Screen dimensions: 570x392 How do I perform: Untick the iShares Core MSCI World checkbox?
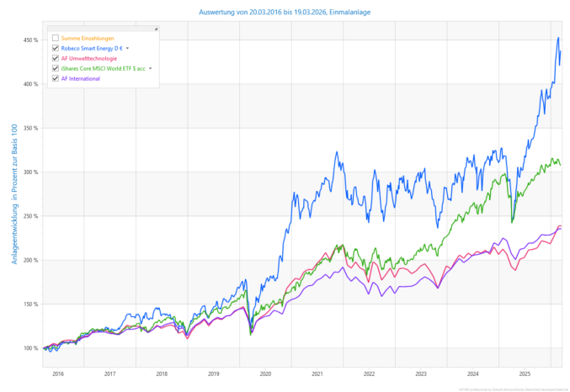tap(56, 69)
